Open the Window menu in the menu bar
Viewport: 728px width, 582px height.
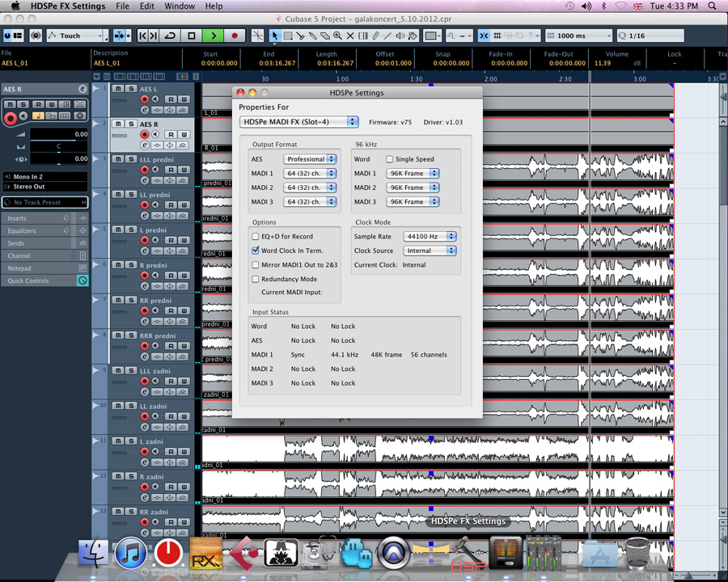pyautogui.click(x=179, y=6)
